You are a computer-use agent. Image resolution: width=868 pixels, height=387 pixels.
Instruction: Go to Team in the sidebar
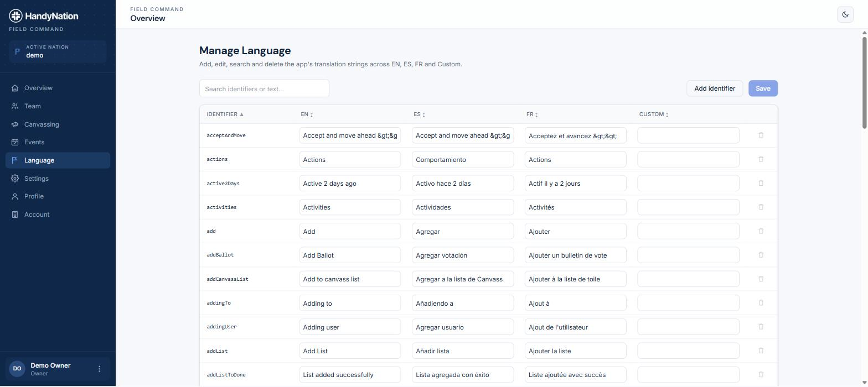click(58, 106)
